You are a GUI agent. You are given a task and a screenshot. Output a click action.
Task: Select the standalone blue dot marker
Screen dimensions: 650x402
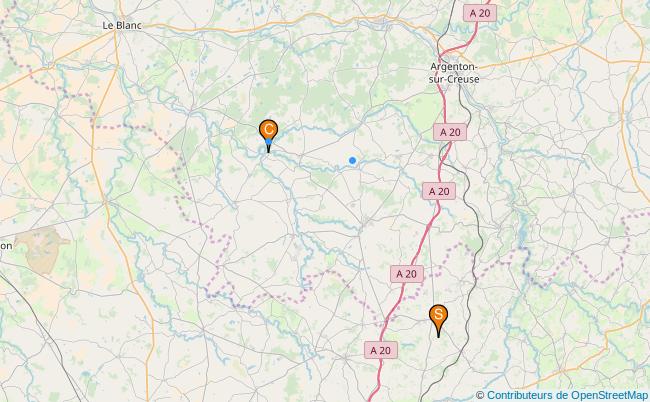pos(352,160)
